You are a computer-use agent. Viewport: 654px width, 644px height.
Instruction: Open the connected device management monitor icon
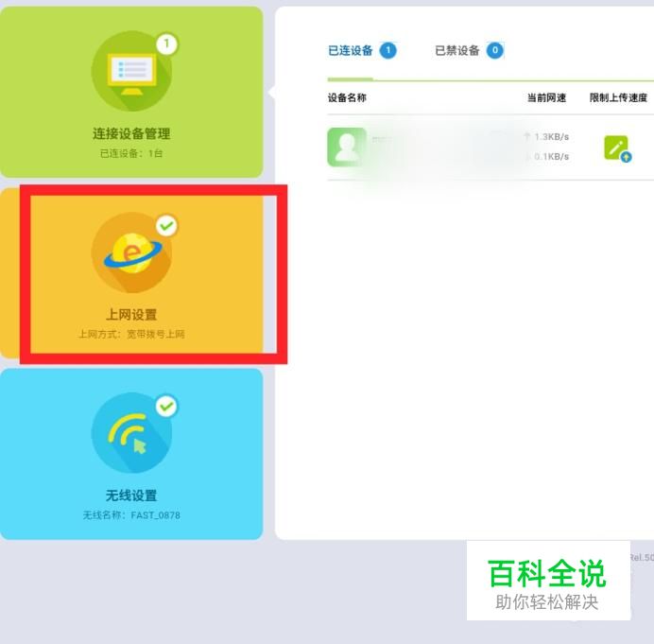[131, 71]
